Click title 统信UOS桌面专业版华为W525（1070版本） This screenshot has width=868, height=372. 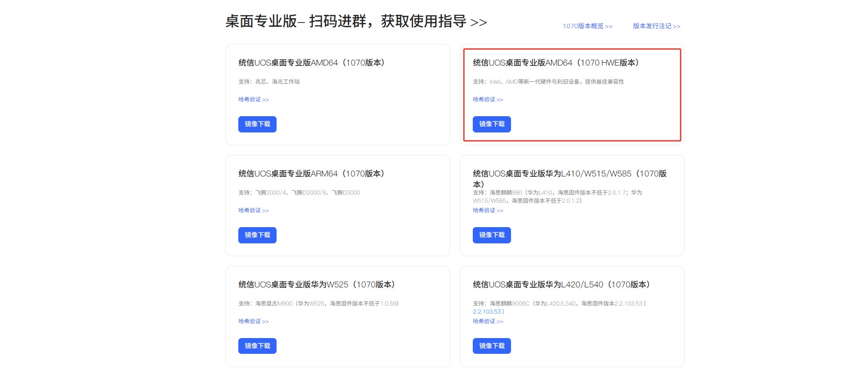click(x=319, y=284)
